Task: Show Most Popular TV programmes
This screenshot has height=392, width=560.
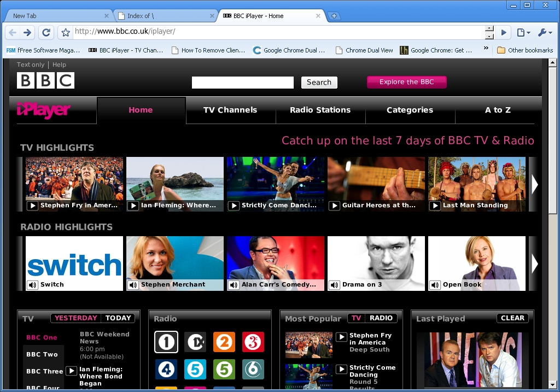Action: point(356,318)
